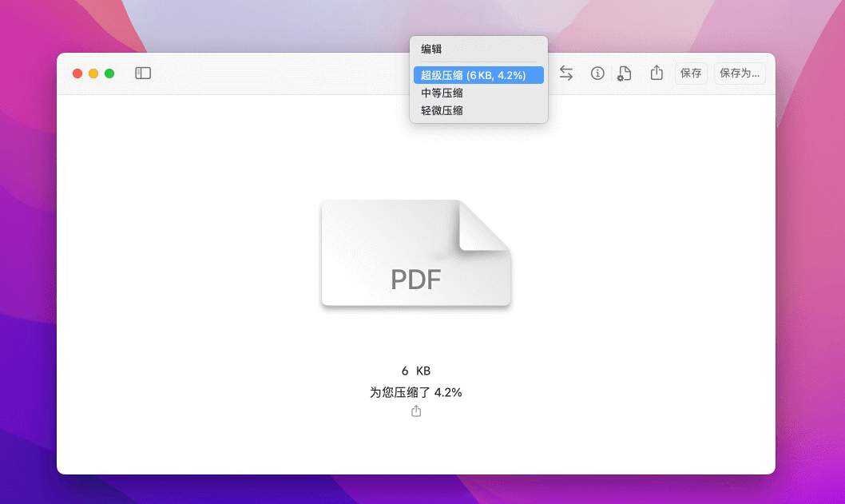Open the 保存为... dialog button
The width and height of the screenshot is (845, 504).
tap(740, 73)
